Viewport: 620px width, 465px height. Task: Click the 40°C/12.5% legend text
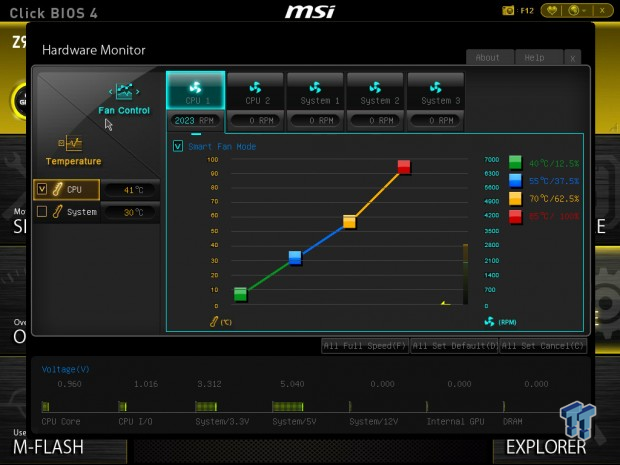(x=554, y=163)
